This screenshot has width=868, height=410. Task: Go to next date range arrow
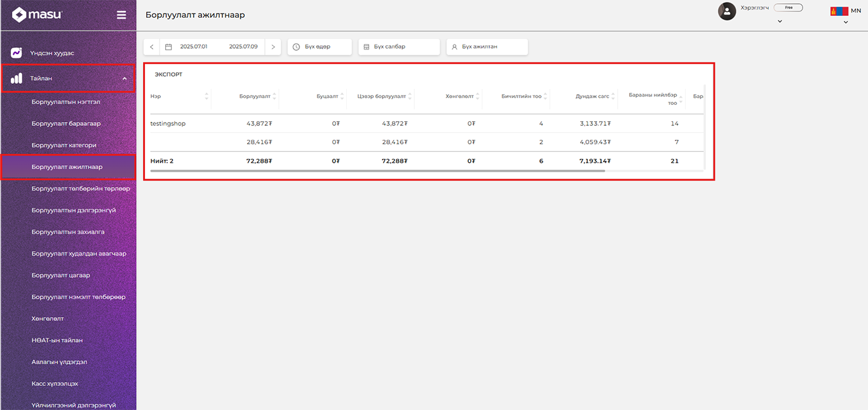273,47
